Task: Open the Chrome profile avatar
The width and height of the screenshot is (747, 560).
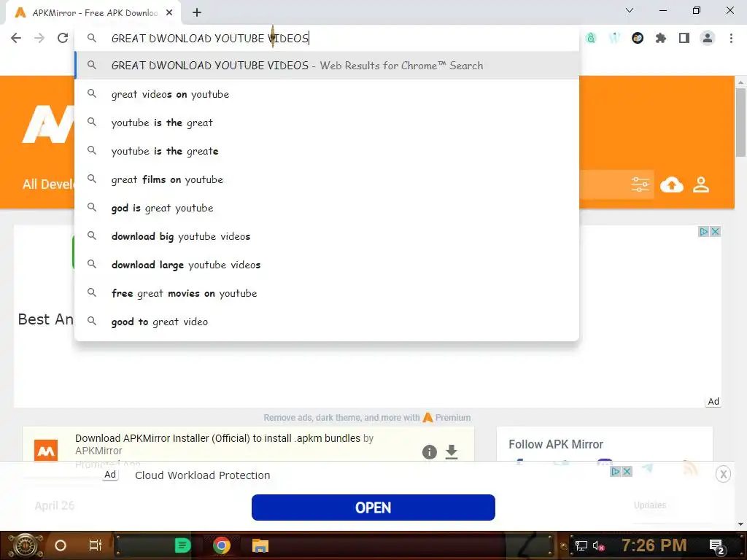Action: tap(708, 38)
